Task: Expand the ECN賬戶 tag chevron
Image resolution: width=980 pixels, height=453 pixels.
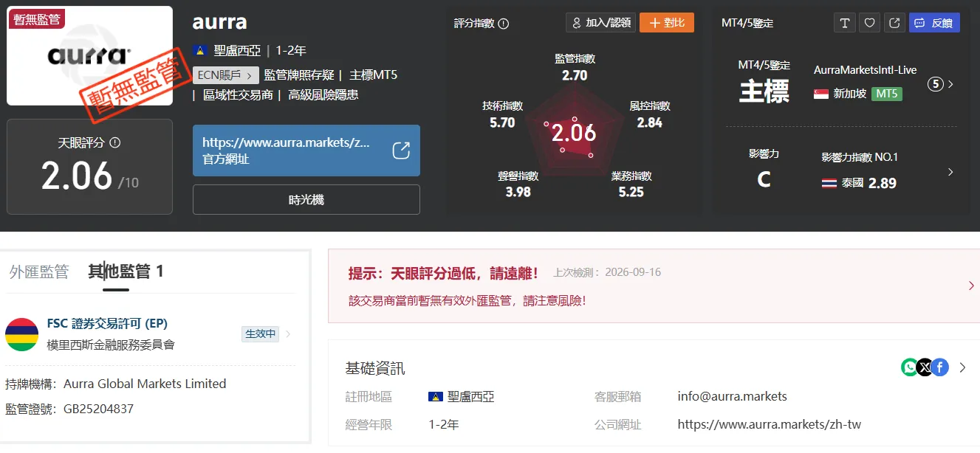Action: pos(250,75)
